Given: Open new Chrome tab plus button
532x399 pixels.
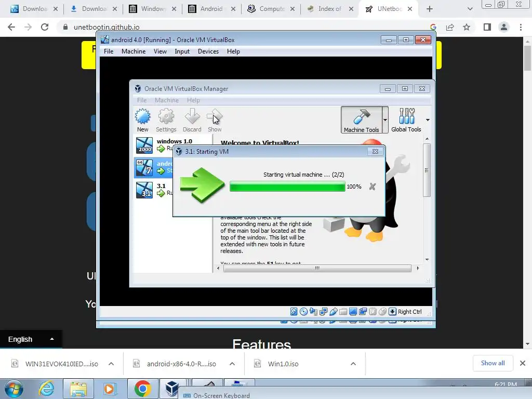Looking at the screenshot, I should click(430, 9).
